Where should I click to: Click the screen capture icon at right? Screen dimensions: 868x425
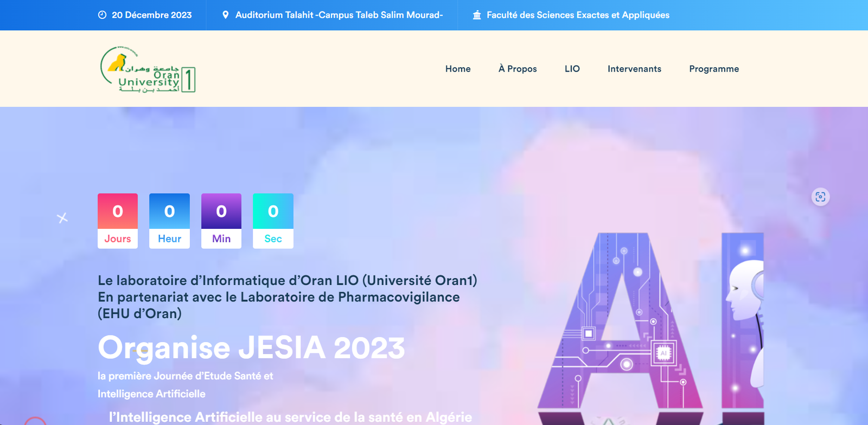point(820,197)
